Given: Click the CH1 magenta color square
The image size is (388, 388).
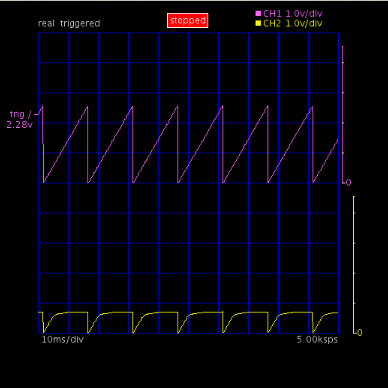Looking at the screenshot, I should (x=258, y=14).
